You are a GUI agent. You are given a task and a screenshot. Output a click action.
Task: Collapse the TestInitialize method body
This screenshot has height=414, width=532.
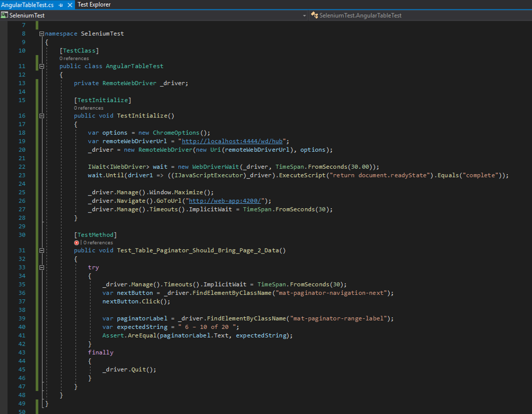click(42, 116)
